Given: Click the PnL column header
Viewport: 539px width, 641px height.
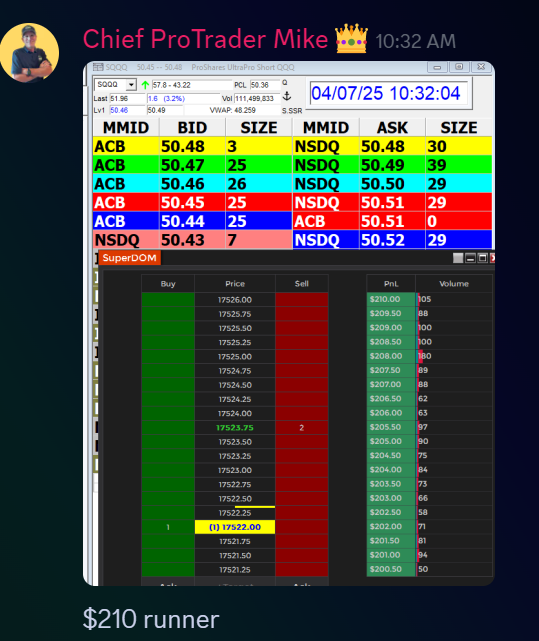Looking at the screenshot, I should pyautogui.click(x=391, y=284).
